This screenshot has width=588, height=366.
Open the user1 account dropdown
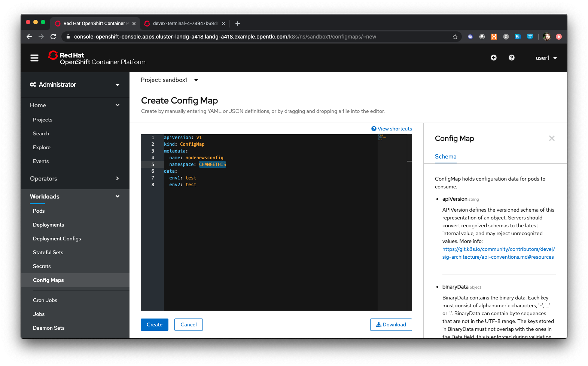coord(546,58)
